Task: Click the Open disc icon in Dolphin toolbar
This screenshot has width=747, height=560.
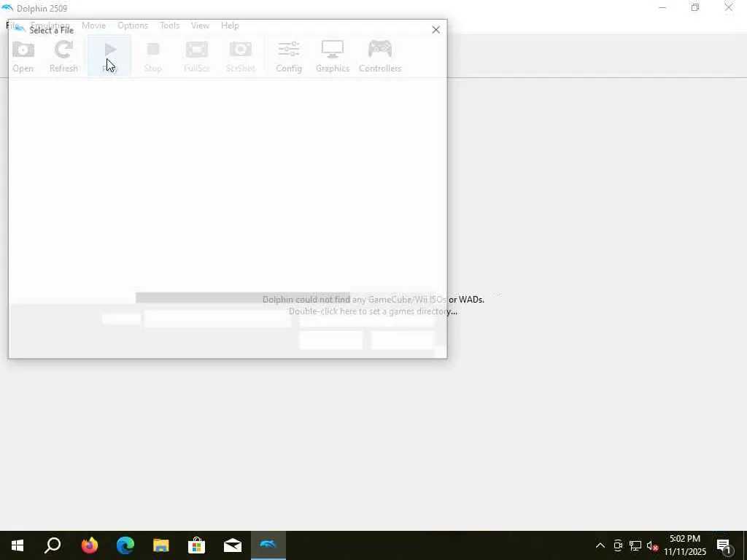Action: [23, 56]
